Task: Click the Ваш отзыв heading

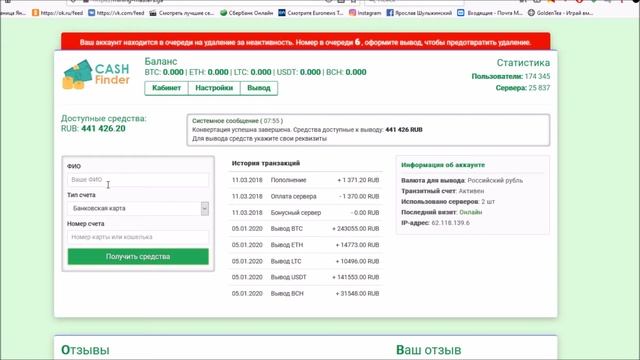Action: pos(429,350)
